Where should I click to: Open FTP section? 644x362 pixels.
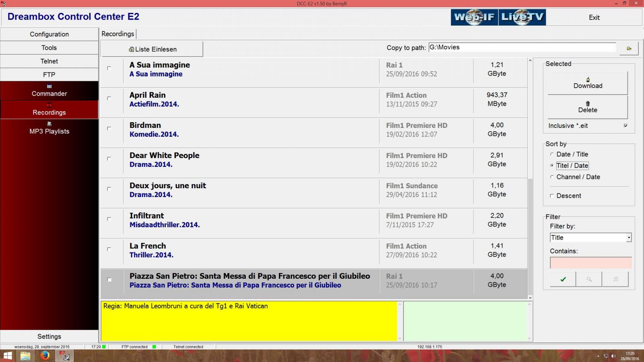click(x=49, y=74)
